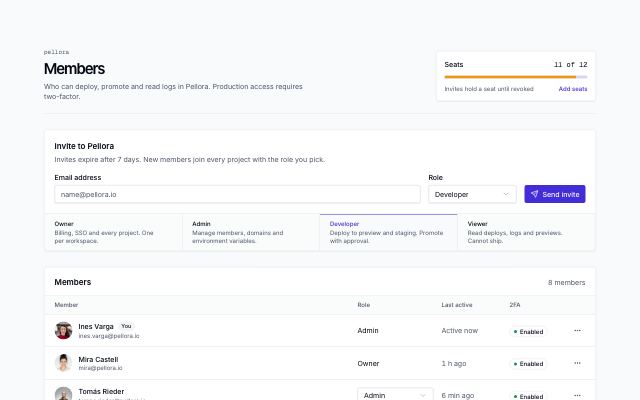Click the 2FA Enabled badge for Tomás Rieder
The image size is (640, 400).
528,396
